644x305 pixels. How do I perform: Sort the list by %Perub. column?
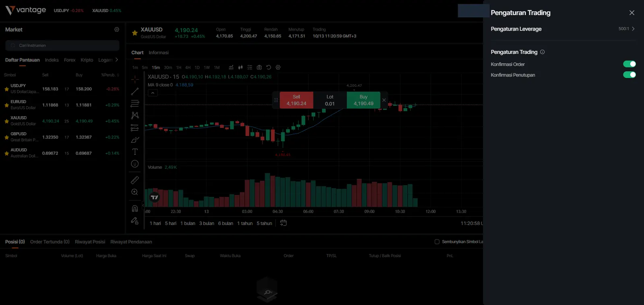110,75
